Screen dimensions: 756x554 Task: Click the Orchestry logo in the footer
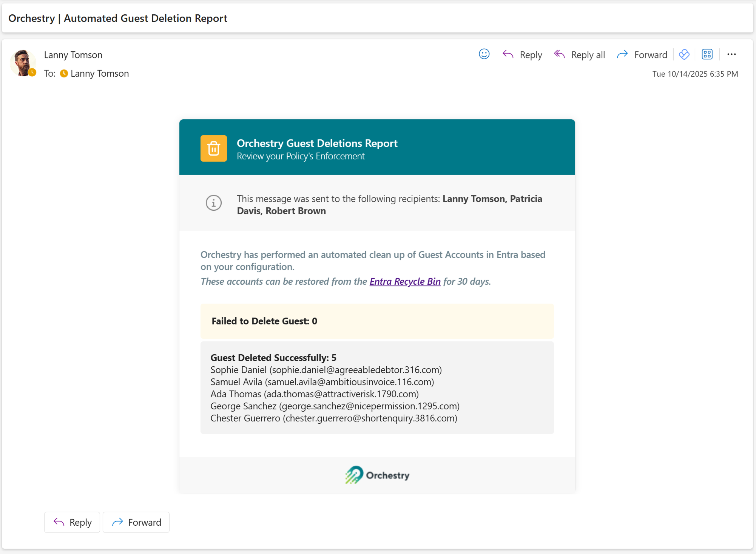pos(377,475)
